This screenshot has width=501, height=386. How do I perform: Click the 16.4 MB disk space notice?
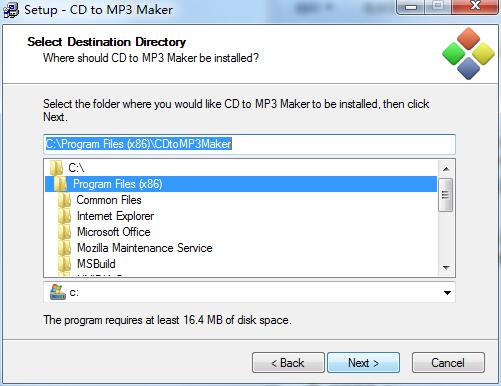(x=167, y=320)
